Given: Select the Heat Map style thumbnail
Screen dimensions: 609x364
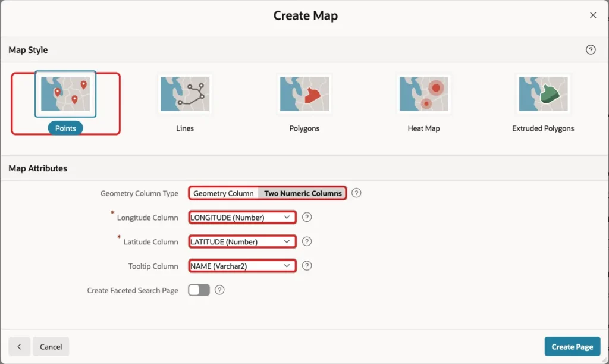Looking at the screenshot, I should click(423, 94).
